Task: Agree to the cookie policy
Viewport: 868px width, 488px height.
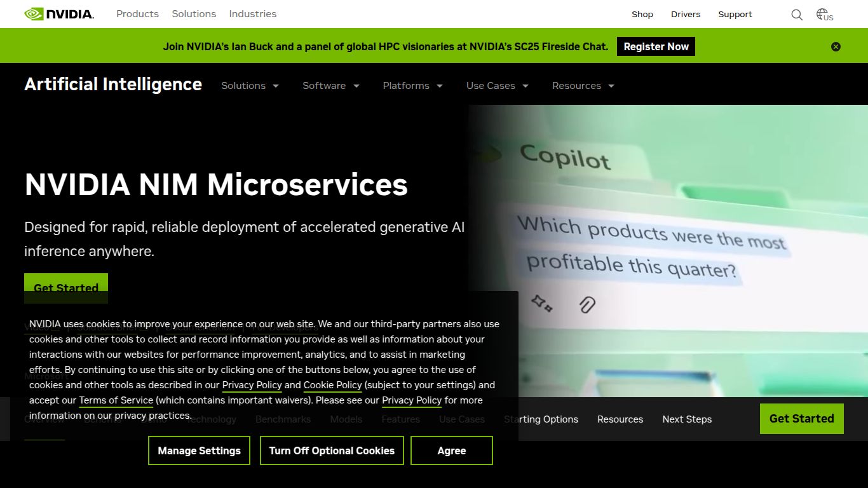Action: [451, 451]
